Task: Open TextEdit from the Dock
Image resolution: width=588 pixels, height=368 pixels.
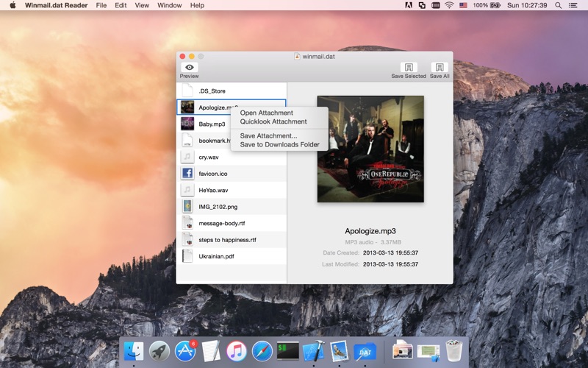Action: coord(211,351)
